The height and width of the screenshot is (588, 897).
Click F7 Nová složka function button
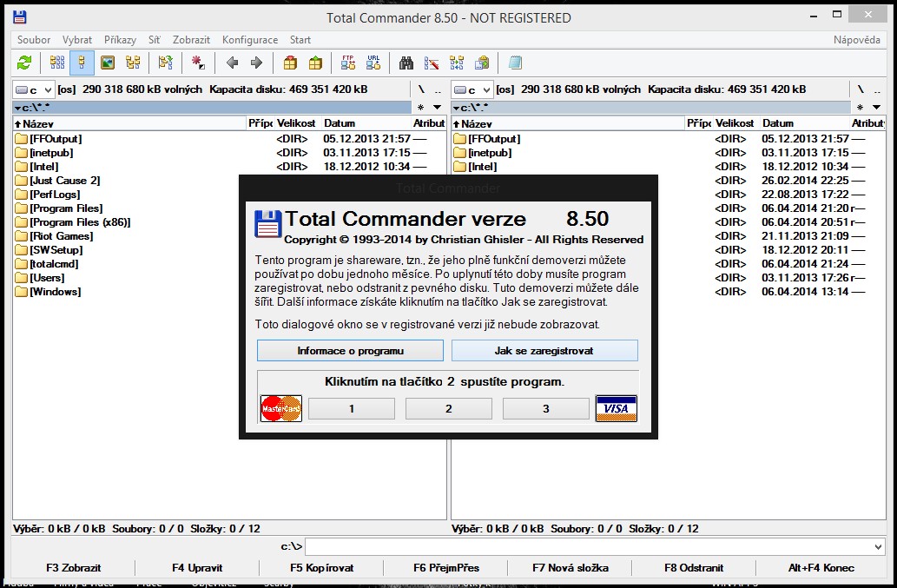570,568
